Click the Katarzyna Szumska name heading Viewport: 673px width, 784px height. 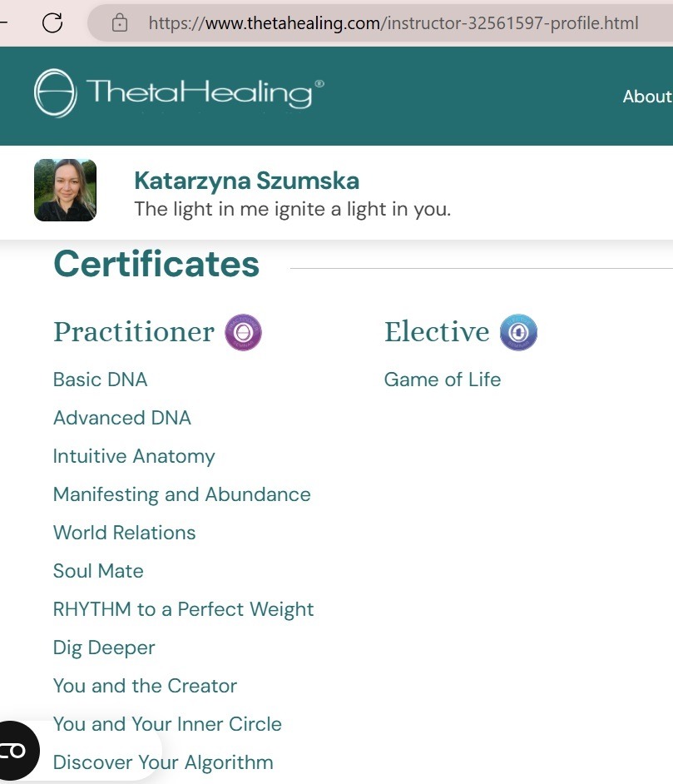click(x=247, y=180)
